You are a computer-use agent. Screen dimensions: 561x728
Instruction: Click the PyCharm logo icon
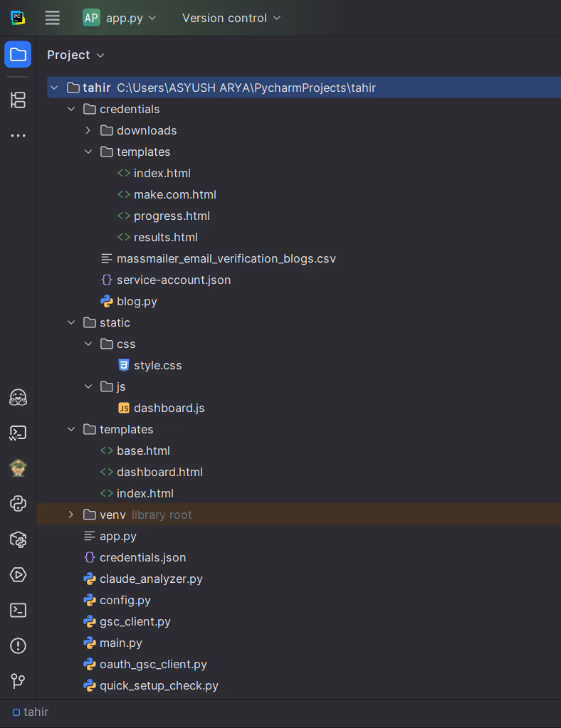(18, 18)
